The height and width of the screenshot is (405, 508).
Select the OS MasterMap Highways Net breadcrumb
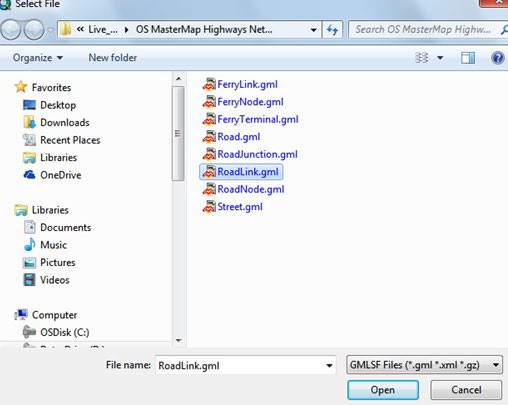click(204, 30)
